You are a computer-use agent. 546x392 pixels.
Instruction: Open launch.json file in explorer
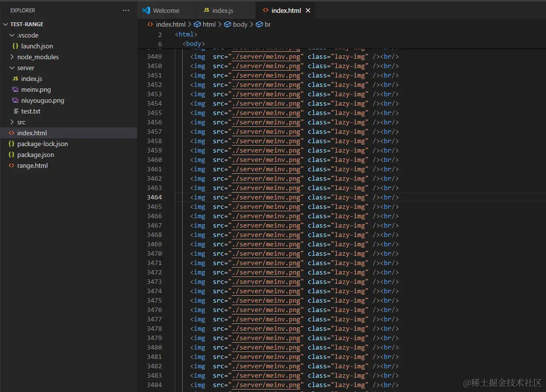[x=37, y=46]
